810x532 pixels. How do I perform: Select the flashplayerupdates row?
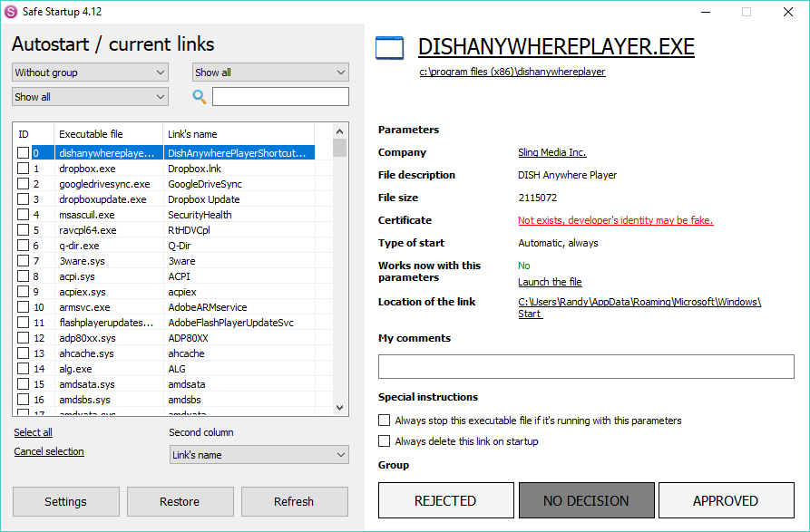(173, 323)
